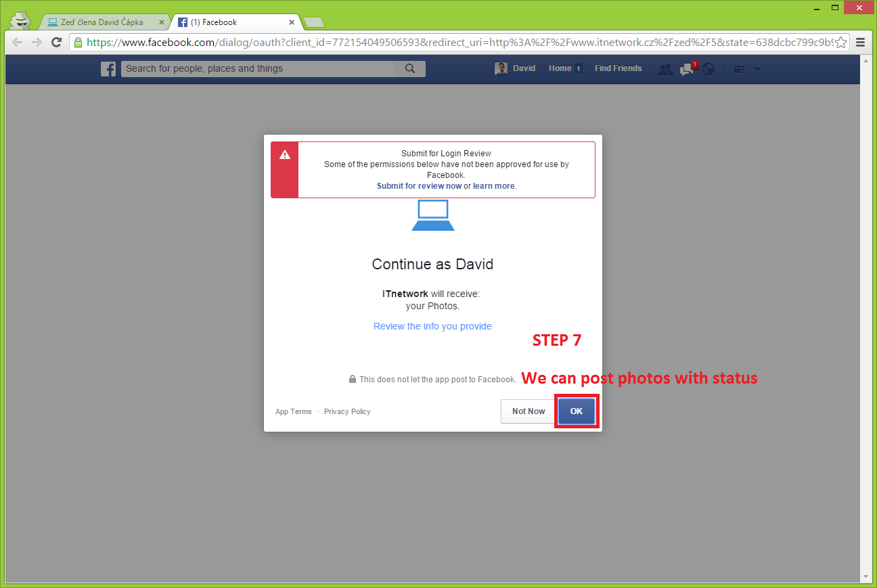Decline with the Not Now button

click(x=529, y=411)
